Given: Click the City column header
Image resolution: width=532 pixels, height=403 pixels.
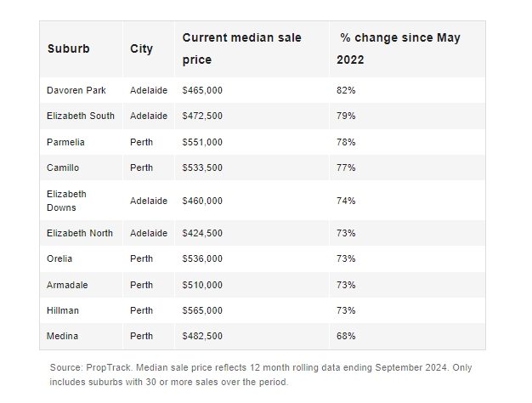Looking at the screenshot, I should (141, 48).
